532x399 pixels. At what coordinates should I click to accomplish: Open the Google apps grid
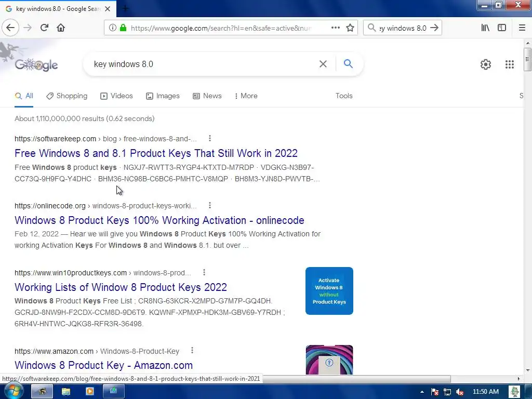[x=510, y=64]
